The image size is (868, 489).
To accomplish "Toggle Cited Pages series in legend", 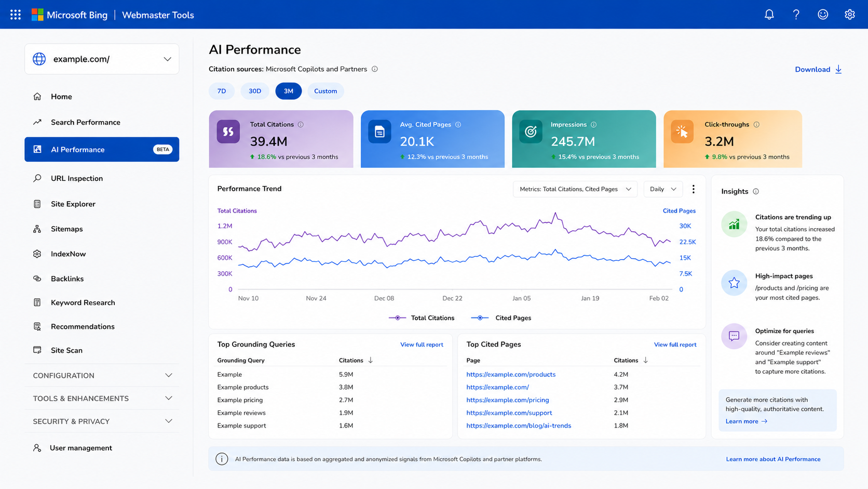I will click(501, 318).
